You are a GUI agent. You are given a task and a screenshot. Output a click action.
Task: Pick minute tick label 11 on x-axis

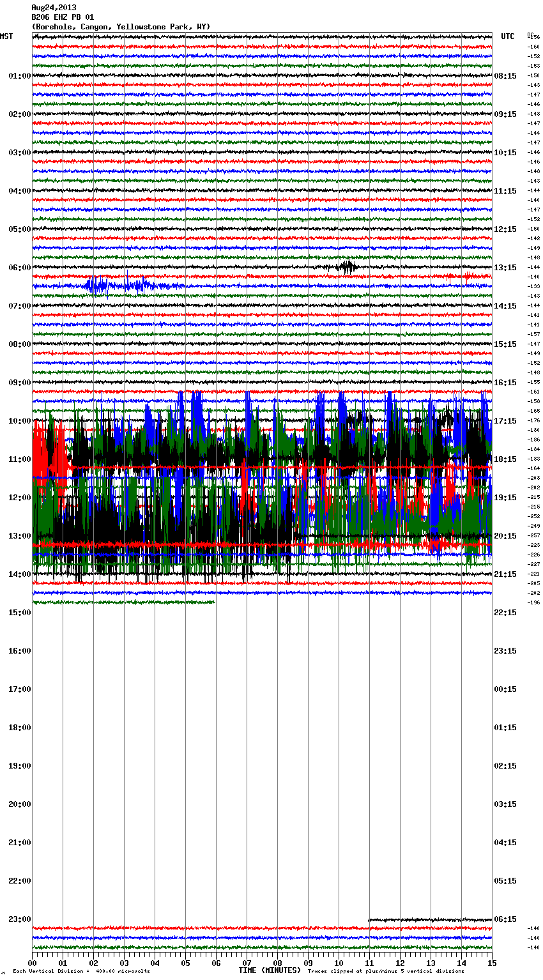point(369,963)
